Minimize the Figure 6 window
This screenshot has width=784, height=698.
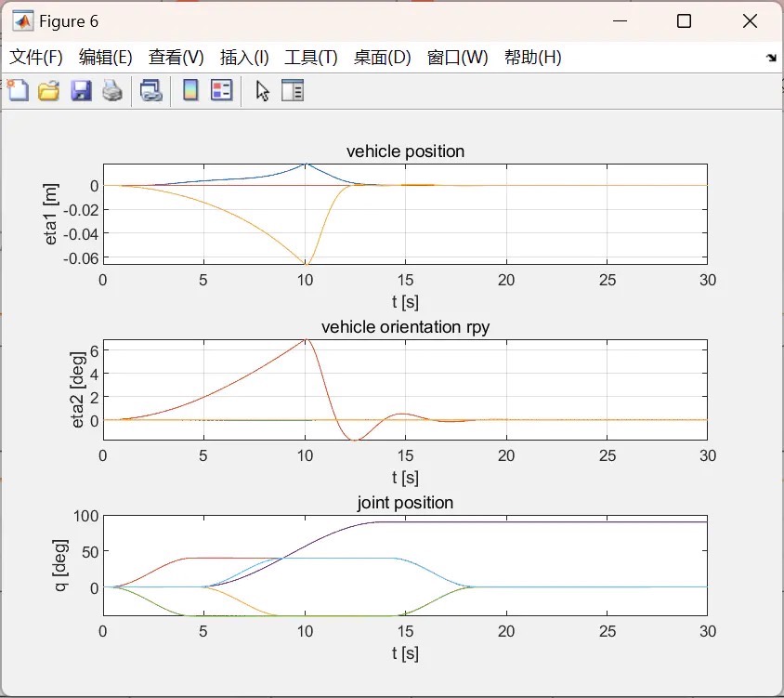(x=620, y=21)
